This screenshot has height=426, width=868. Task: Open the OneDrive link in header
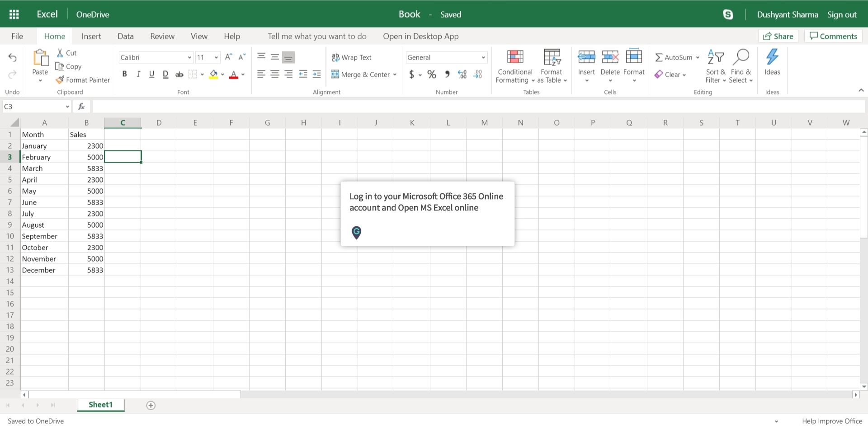pos(93,14)
